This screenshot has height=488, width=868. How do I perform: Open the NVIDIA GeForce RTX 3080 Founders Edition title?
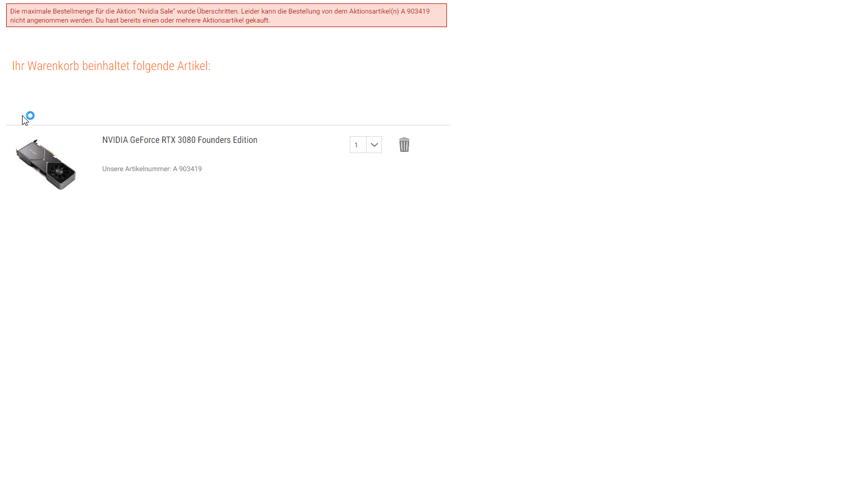pyautogui.click(x=180, y=140)
